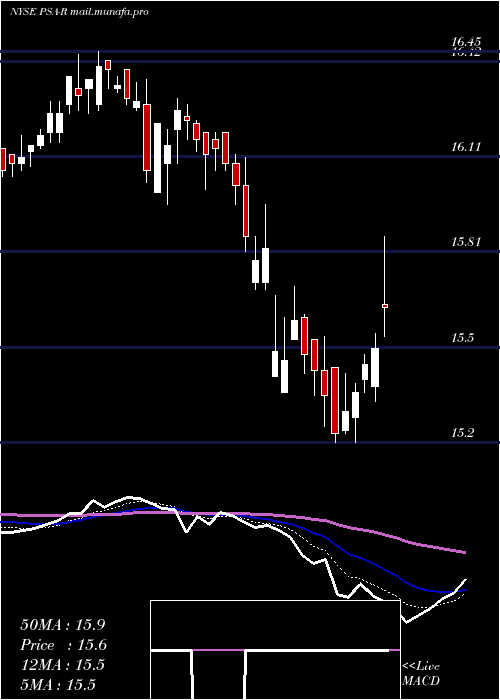Viewport: 500px width, 700px height.
Task: Click the 12MA : 15.5 readout
Action: 62,665
